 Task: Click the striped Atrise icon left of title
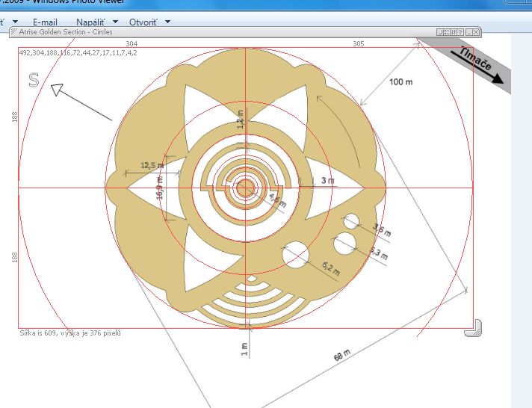click(13, 32)
